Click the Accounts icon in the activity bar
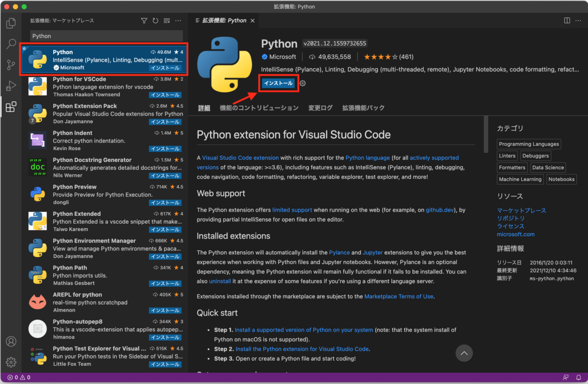588x384 pixels. [x=11, y=341]
